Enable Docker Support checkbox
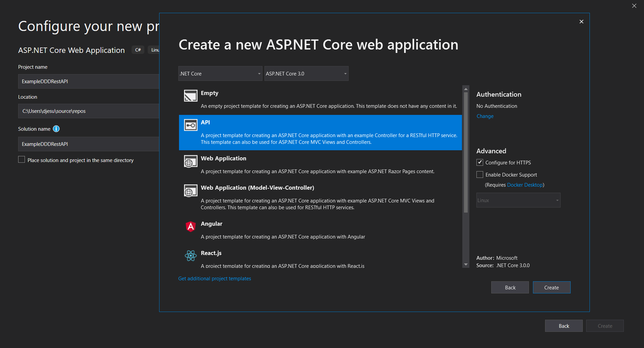Viewport: 644px width, 348px height. click(x=479, y=175)
